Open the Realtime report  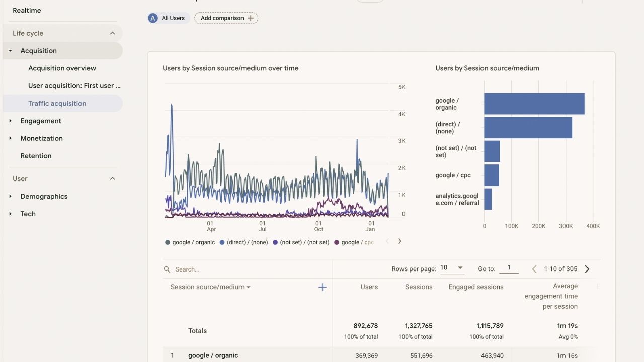click(27, 11)
